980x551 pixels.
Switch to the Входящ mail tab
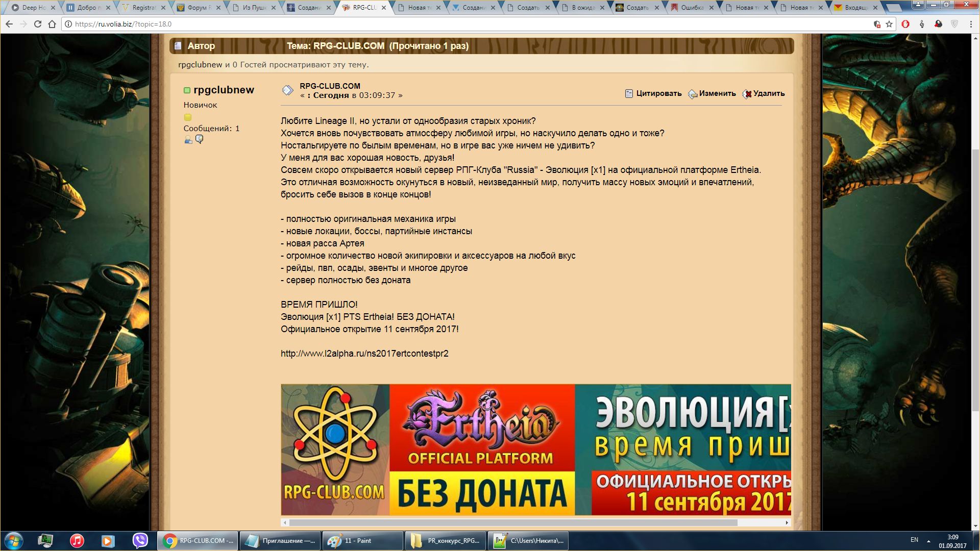tap(856, 8)
